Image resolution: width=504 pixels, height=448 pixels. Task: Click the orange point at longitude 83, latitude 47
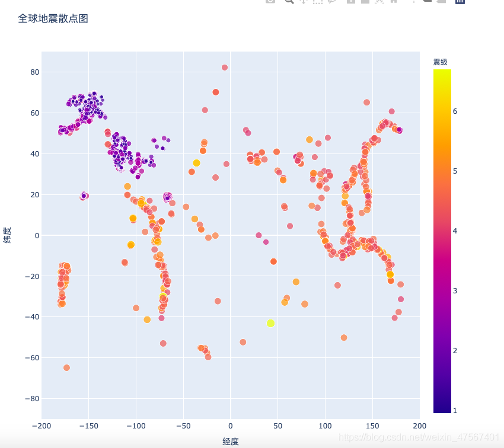[x=309, y=140]
